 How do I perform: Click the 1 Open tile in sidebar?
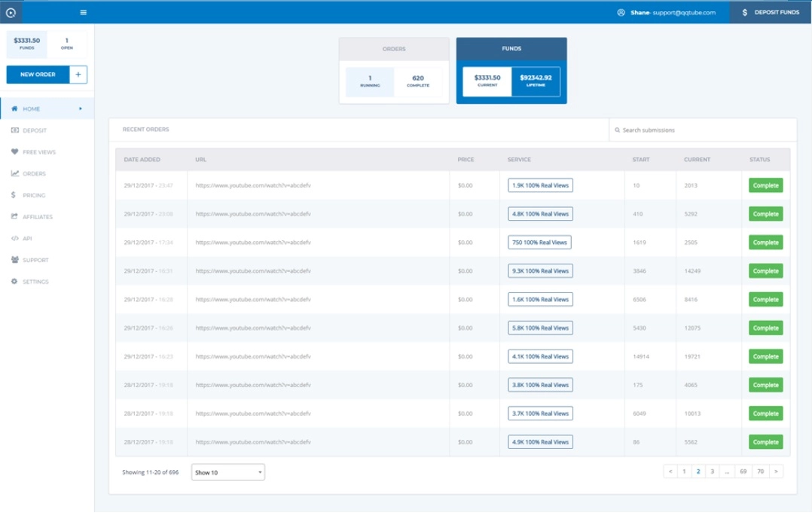67,44
